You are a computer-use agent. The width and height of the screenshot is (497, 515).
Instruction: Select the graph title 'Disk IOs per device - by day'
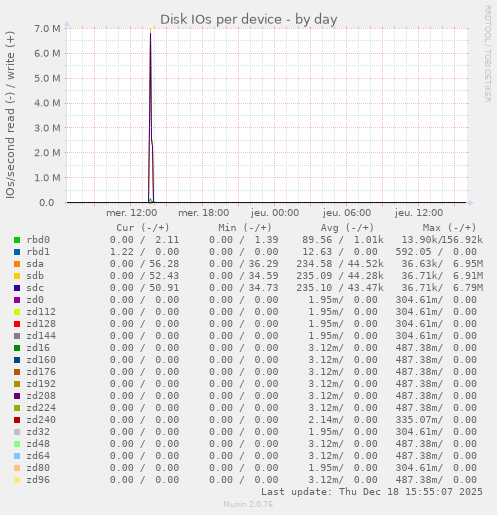[x=249, y=20]
